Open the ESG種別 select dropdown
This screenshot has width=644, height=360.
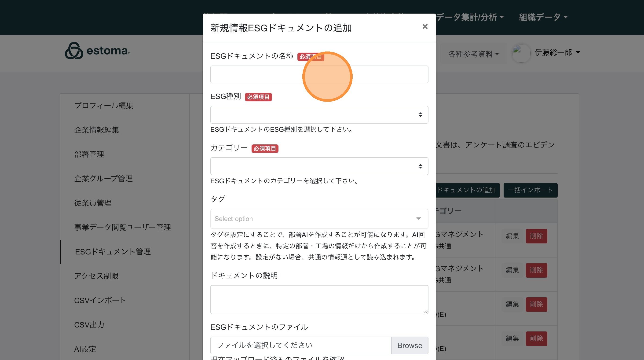coord(319,115)
